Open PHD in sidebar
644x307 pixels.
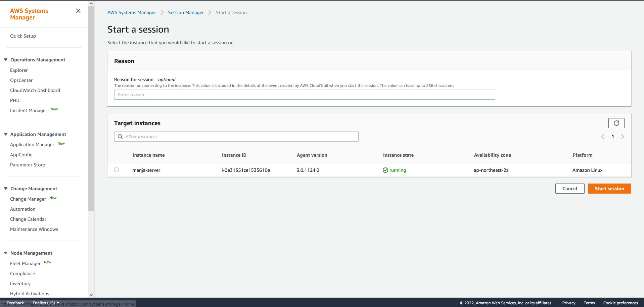[15, 100]
